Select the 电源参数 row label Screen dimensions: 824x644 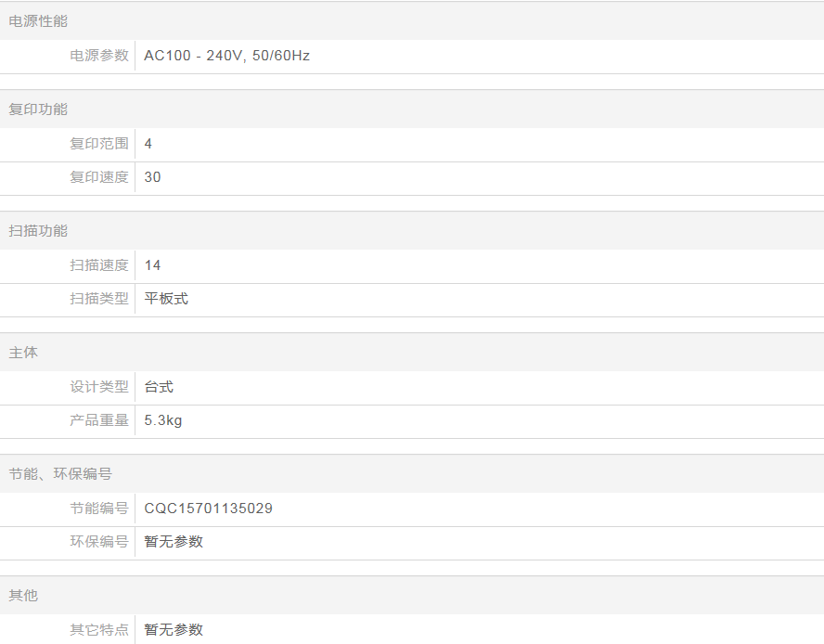[x=99, y=56]
